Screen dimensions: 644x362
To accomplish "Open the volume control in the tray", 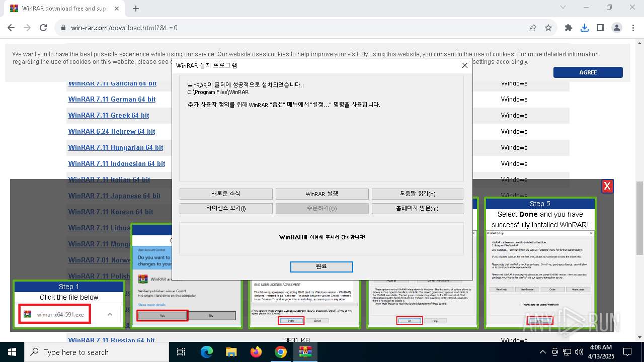I will (579, 352).
